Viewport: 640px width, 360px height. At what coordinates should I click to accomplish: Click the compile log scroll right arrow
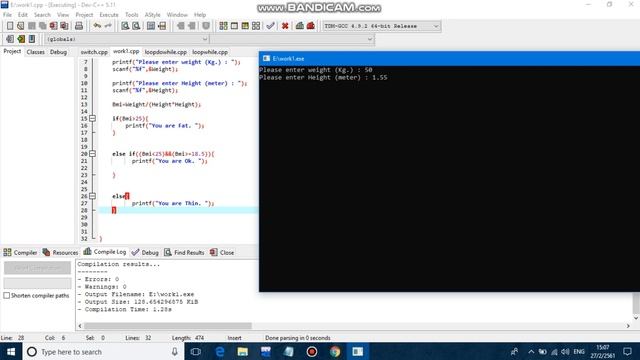[628, 326]
